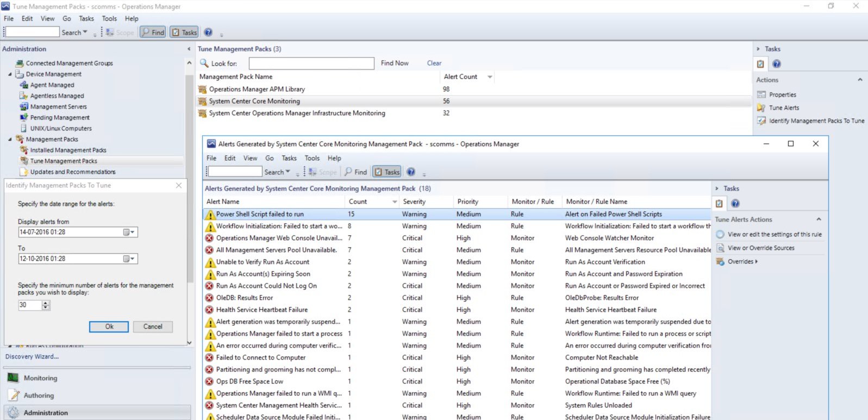Open Tools menu in main window

pos(109,18)
